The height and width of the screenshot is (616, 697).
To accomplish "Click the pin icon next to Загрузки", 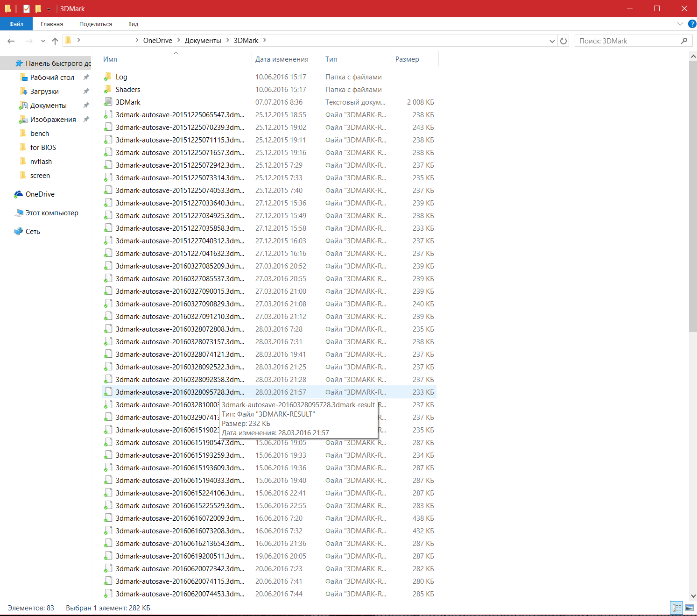I will [86, 92].
